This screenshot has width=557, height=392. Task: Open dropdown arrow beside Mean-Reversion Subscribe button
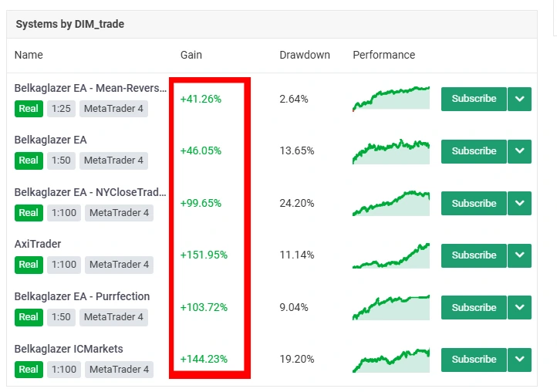click(x=520, y=99)
